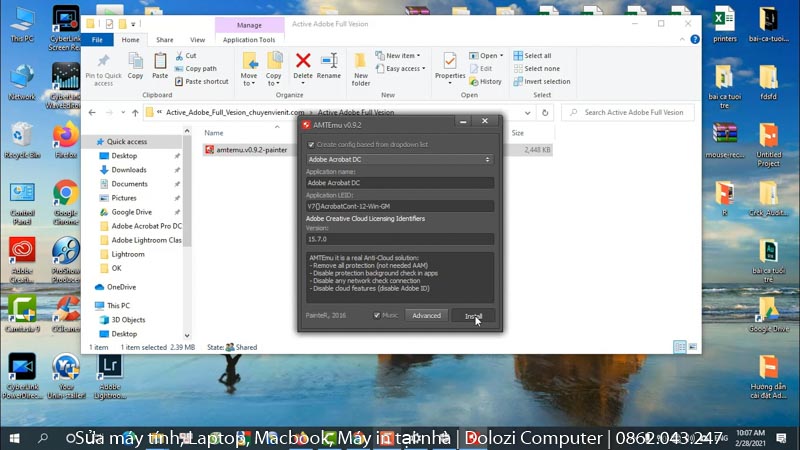This screenshot has height=450, width=800.
Task: Open Properties from the ribbon
Action: coord(450,64)
